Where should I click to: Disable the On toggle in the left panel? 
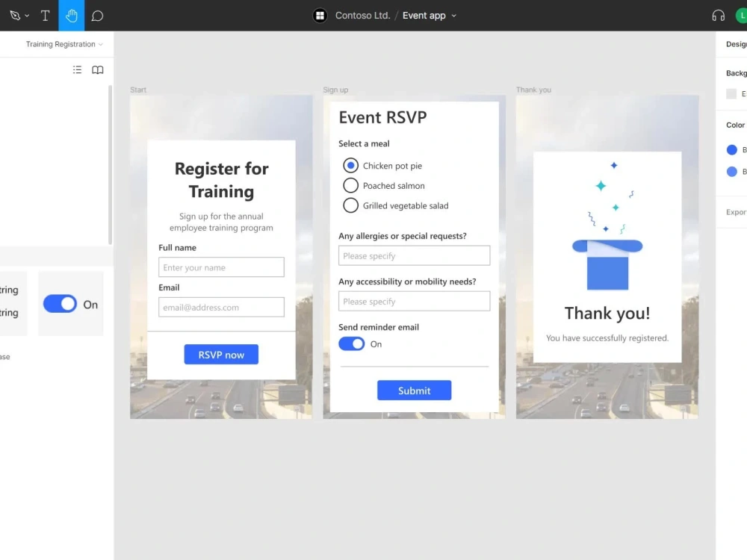59,304
